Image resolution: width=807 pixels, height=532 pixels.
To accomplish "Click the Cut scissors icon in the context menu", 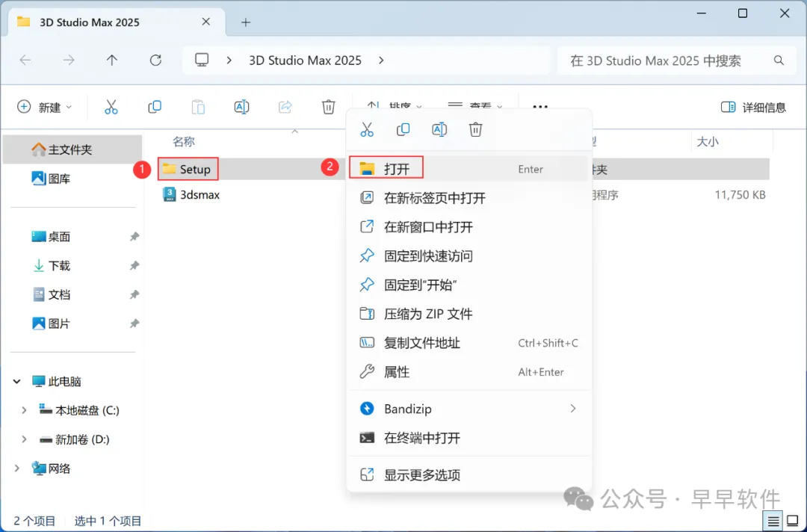I will 367,130.
